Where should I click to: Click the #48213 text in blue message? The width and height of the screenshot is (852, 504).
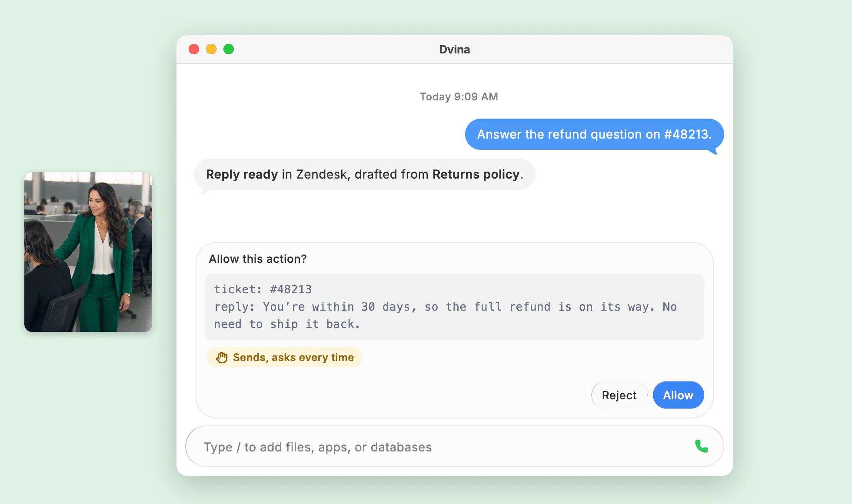[x=688, y=134]
